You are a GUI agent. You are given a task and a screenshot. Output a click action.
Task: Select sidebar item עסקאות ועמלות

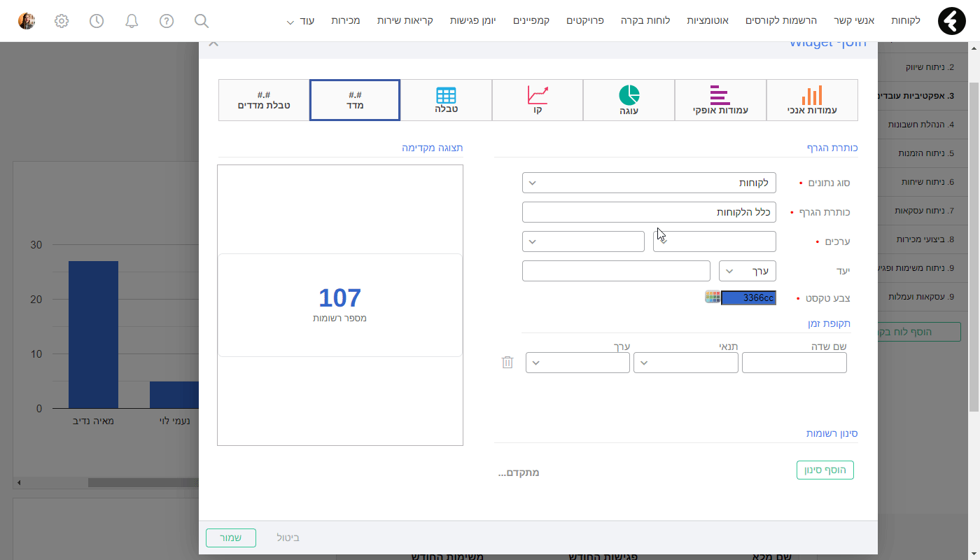click(923, 296)
